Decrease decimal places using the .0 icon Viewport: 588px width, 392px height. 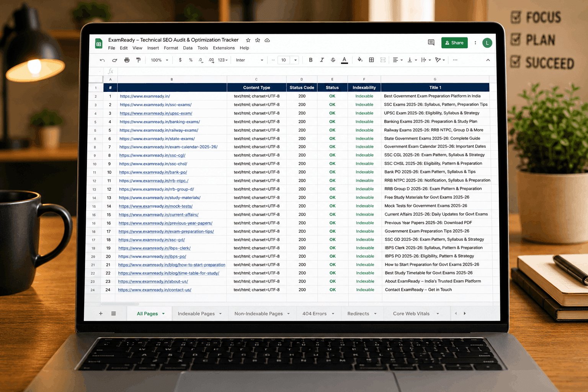click(201, 60)
